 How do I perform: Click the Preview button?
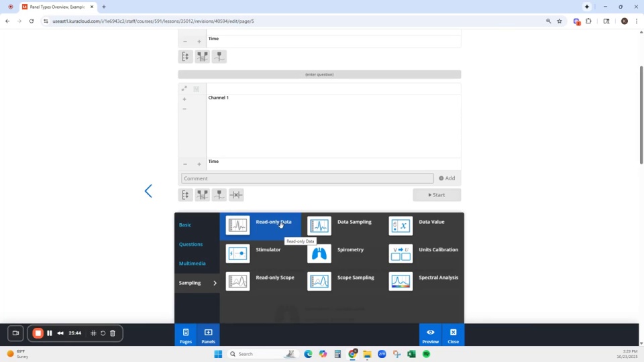[430, 335]
